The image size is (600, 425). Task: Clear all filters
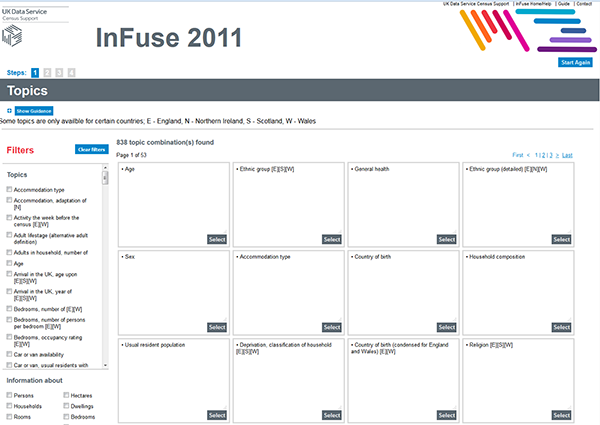click(91, 150)
